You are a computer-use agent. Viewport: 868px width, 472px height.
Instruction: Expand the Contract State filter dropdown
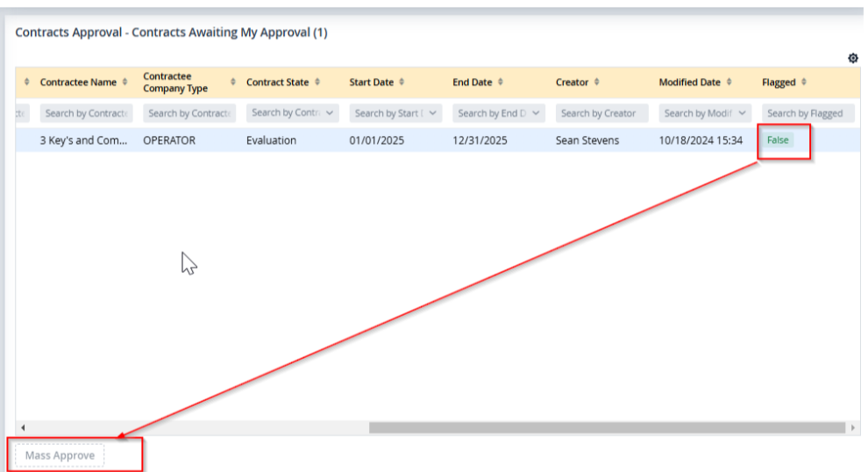point(330,113)
